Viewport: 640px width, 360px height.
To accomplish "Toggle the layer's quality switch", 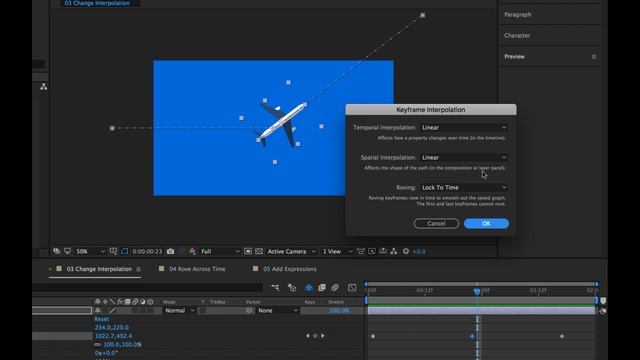I will coord(113,311).
